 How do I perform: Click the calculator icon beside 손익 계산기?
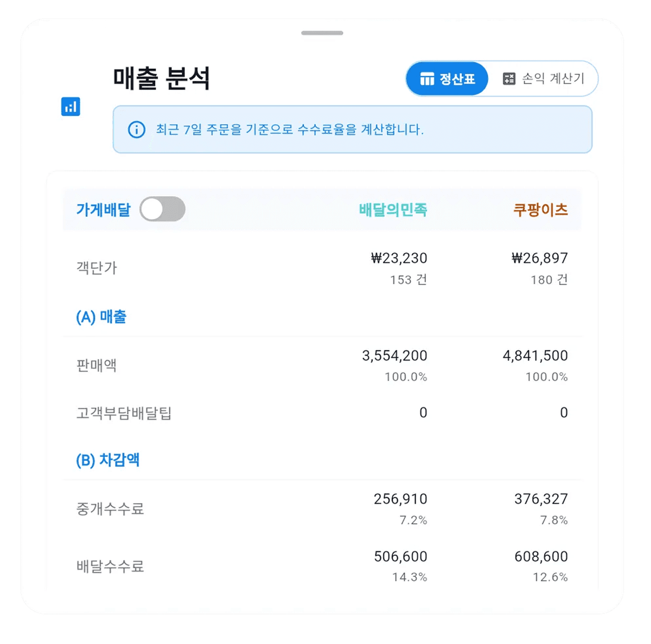coord(508,79)
